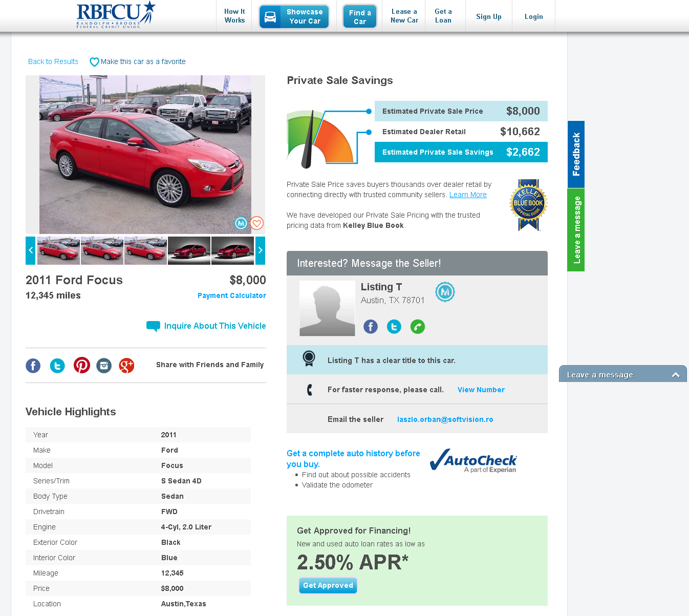Show next photo thumbnails with the right arrow
This screenshot has width=689, height=616.
coord(260,250)
